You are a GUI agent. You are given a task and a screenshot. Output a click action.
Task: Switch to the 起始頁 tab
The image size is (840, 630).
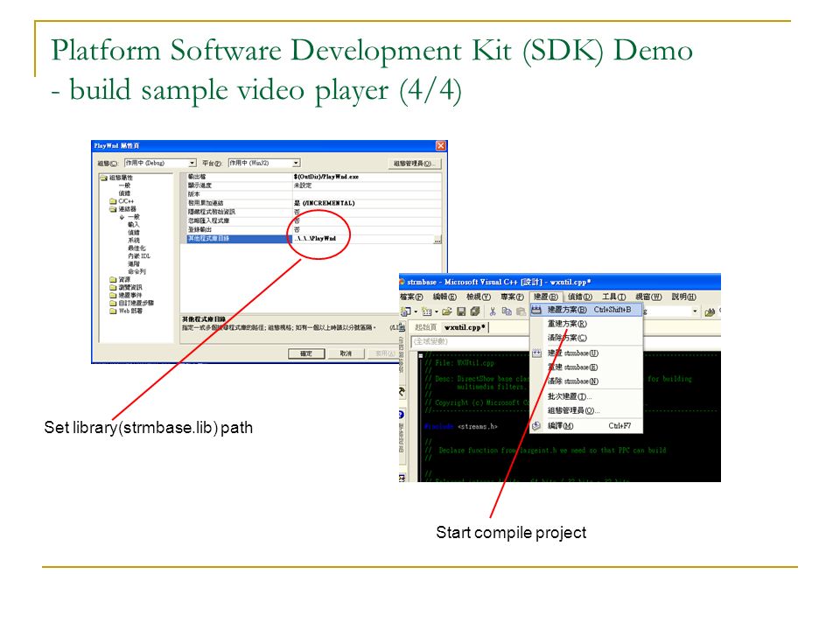coord(425,326)
